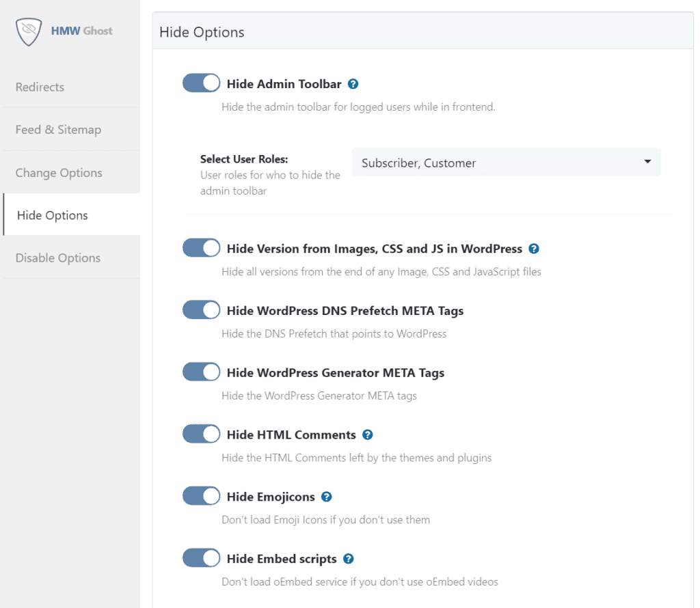This screenshot has width=700, height=608.
Task: Open help icon for Hide Embed scripts
Action: (349, 559)
